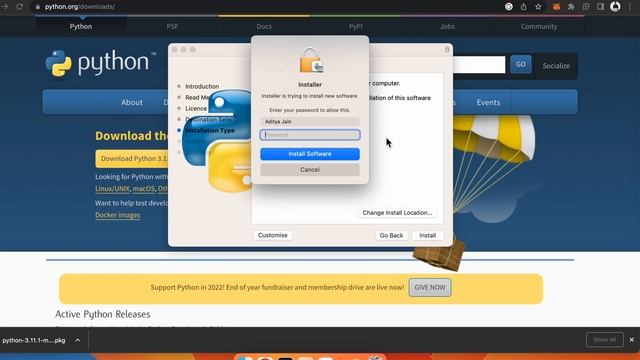This screenshot has height=360, width=640.
Task: Click the Download Python yellow button
Action: coord(132,159)
